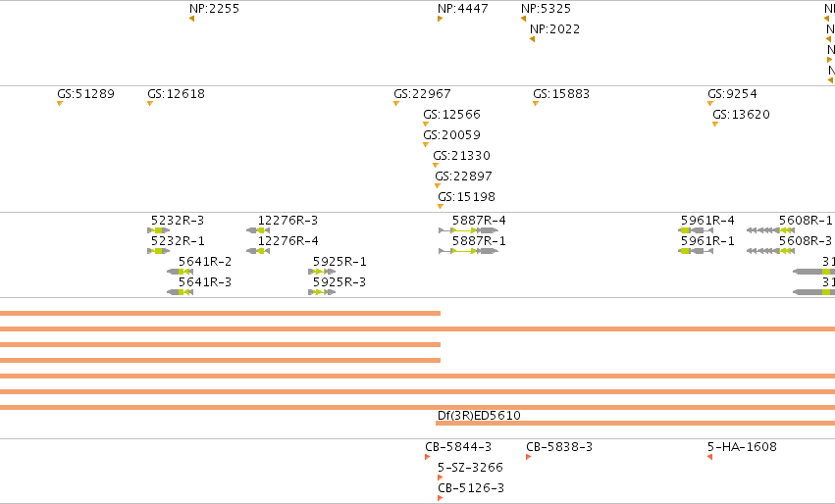Click the 5-HA-1608 red triangle marker
The image size is (835, 504).
[709, 457]
